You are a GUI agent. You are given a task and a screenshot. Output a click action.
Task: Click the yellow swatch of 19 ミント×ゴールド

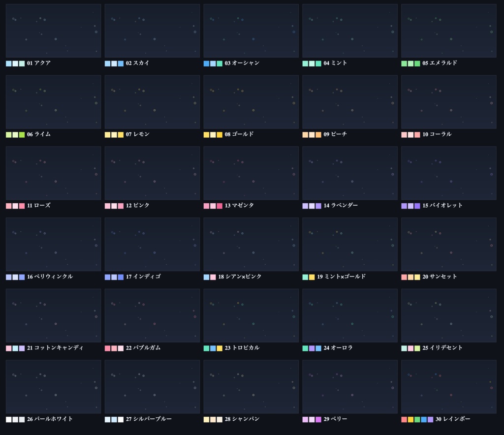(x=312, y=277)
